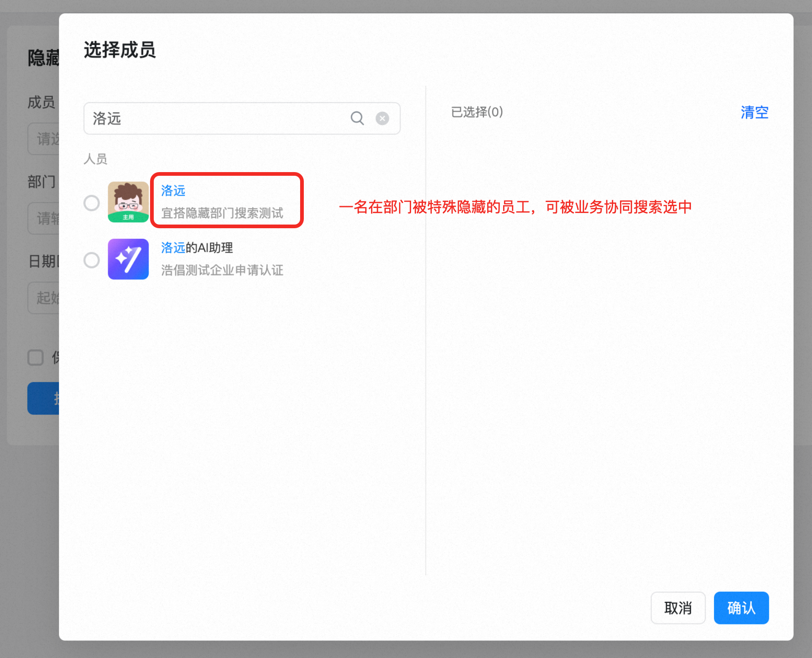
Task: Choose the 洛远的AI助理 result name
Action: pyautogui.click(x=197, y=248)
